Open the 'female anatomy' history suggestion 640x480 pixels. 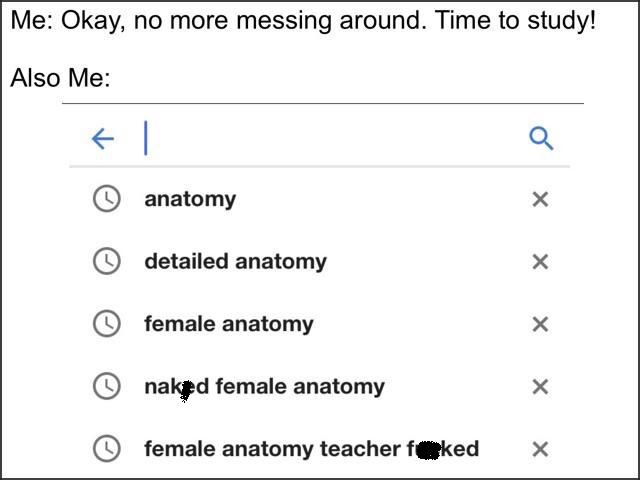point(228,324)
